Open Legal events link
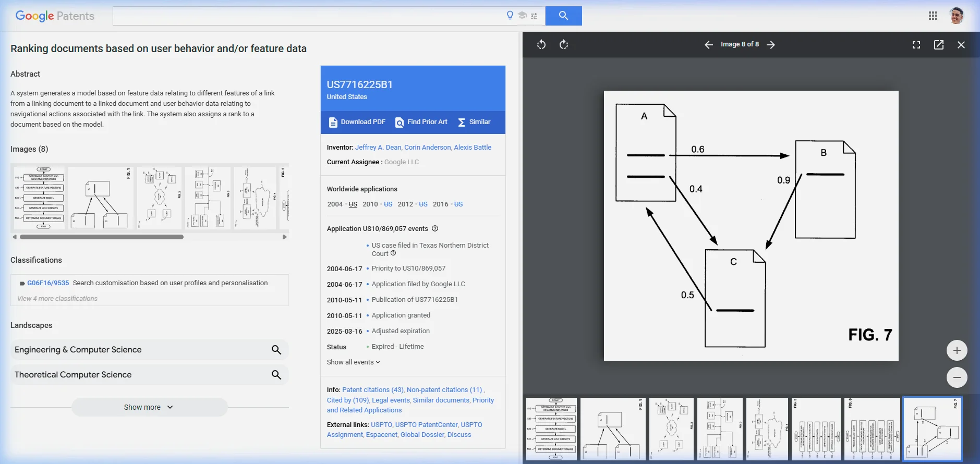 [x=391, y=400]
